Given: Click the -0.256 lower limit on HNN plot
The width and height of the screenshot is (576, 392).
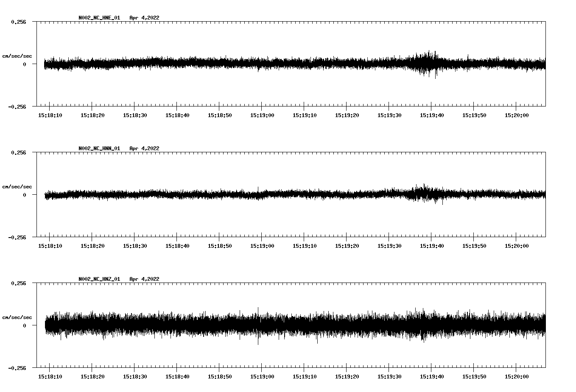Looking at the screenshot, I should pos(17,237).
